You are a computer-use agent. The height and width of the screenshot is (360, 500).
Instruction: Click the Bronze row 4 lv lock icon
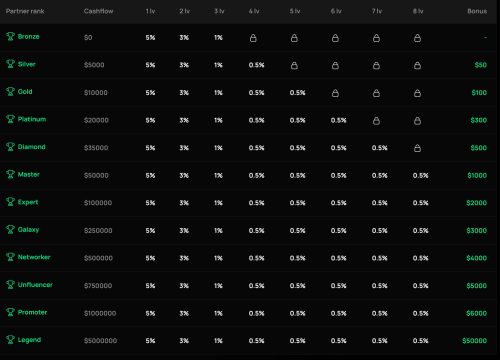click(253, 38)
